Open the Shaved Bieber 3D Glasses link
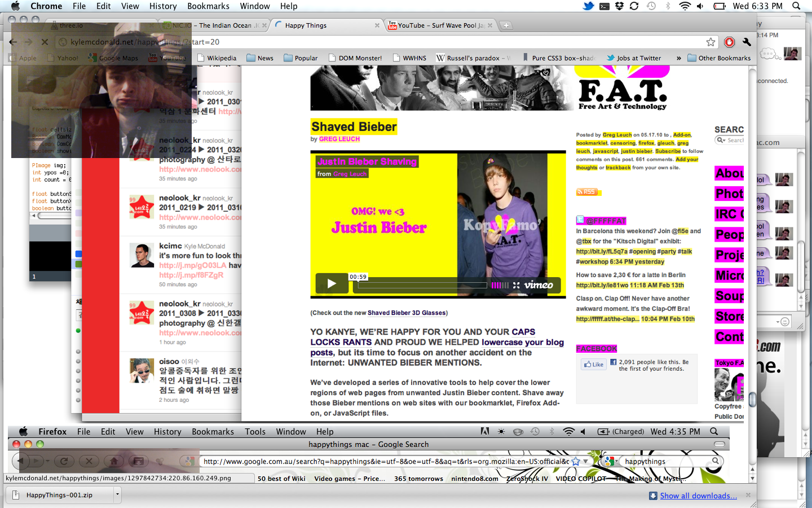Screen dimensions: 812x508 coord(407,313)
